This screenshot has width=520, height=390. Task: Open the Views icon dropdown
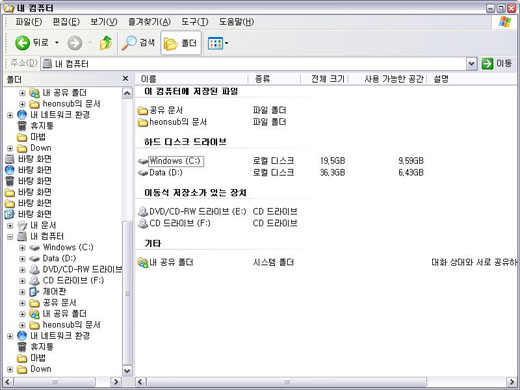(218, 43)
